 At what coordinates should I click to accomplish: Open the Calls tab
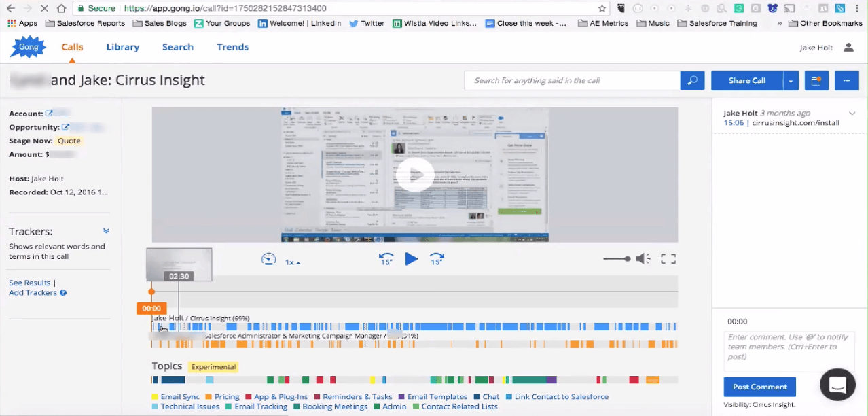73,47
